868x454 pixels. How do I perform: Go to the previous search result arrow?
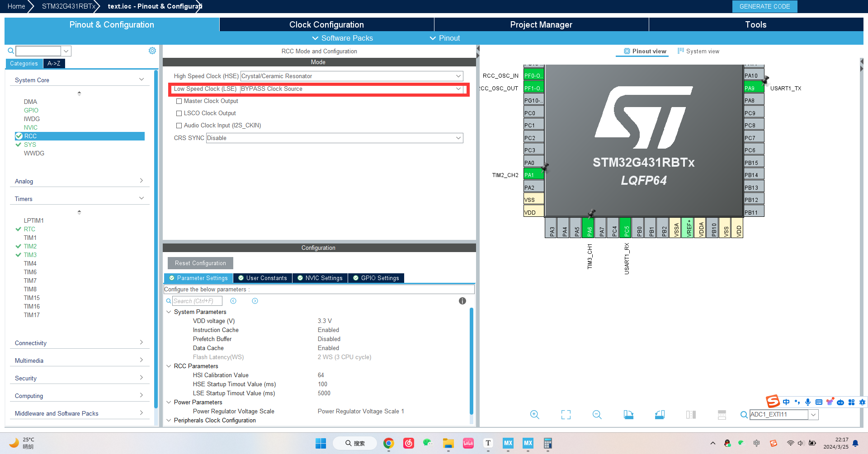233,301
